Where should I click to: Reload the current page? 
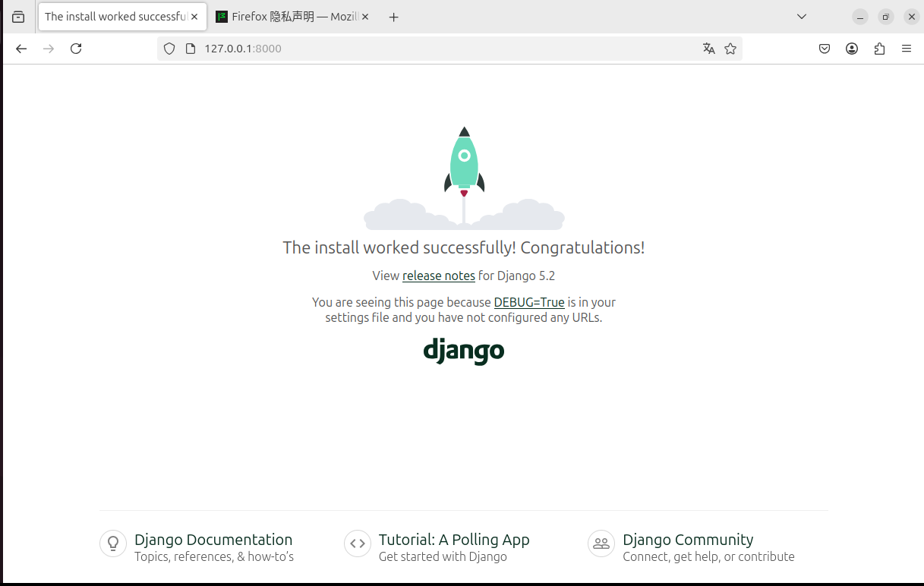click(x=76, y=49)
